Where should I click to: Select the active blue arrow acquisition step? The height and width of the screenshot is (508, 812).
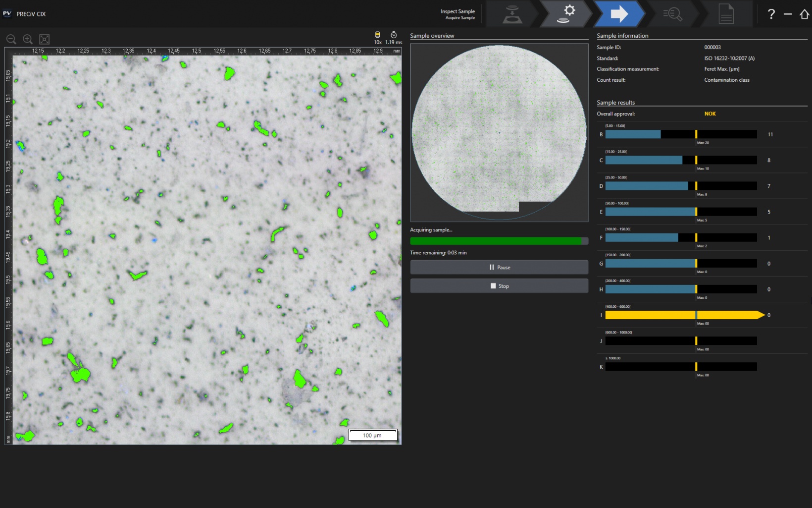point(619,13)
